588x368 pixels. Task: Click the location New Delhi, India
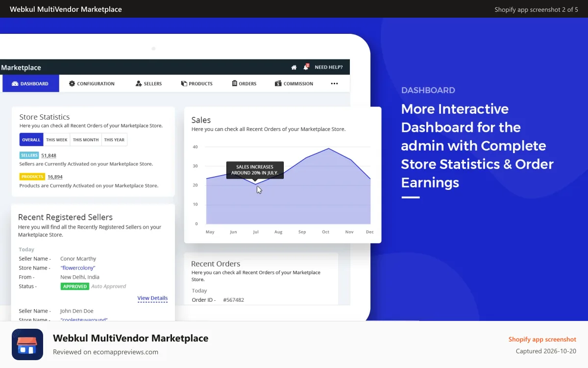pyautogui.click(x=80, y=277)
